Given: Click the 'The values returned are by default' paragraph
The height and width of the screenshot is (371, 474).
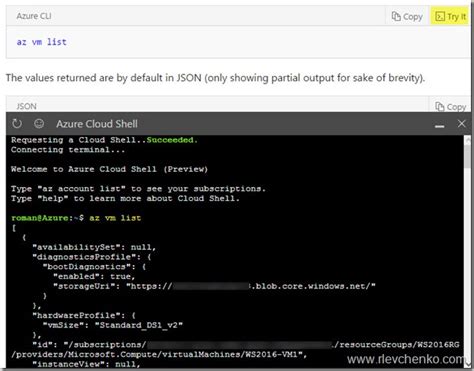Looking at the screenshot, I should coord(215,78).
